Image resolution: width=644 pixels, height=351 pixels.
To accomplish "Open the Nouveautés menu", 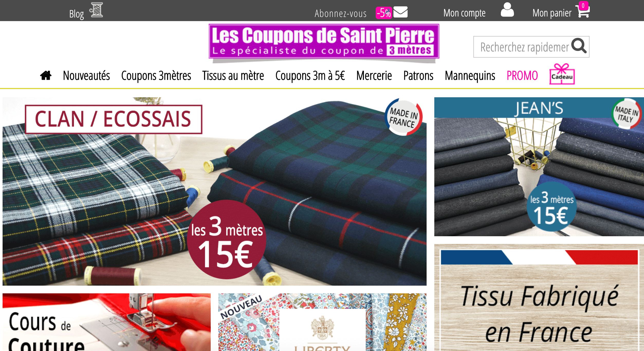I will (86, 76).
